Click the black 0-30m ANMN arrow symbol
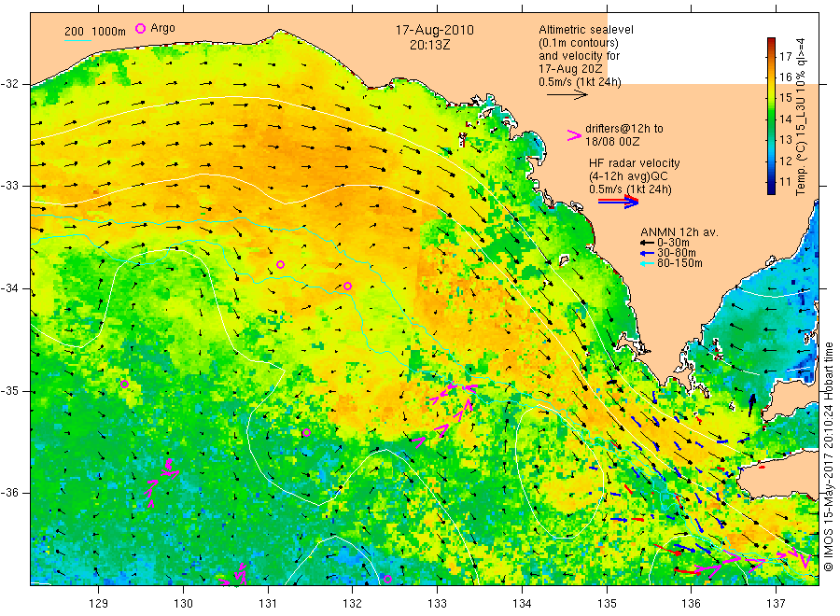This screenshot has width=840, height=616. coord(647,243)
